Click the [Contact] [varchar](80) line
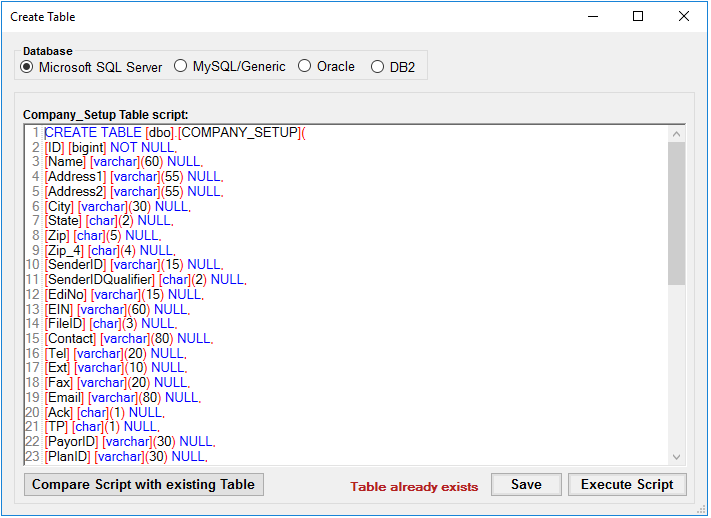Image resolution: width=711 pixels, height=518 pixels. pos(129,339)
